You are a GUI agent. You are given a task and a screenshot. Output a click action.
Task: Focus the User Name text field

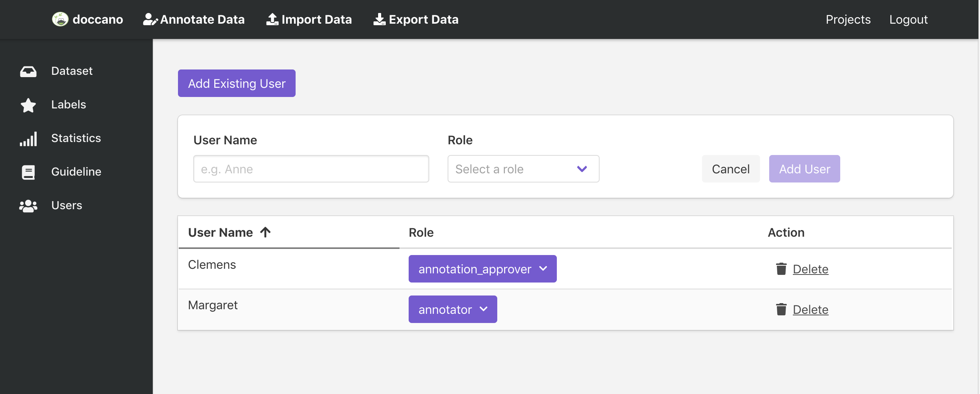(x=311, y=169)
